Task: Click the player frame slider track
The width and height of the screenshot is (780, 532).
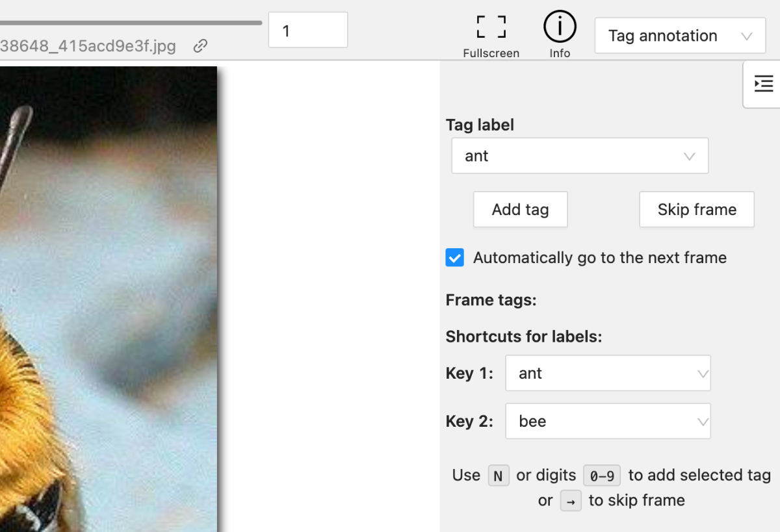Action: [x=130, y=23]
